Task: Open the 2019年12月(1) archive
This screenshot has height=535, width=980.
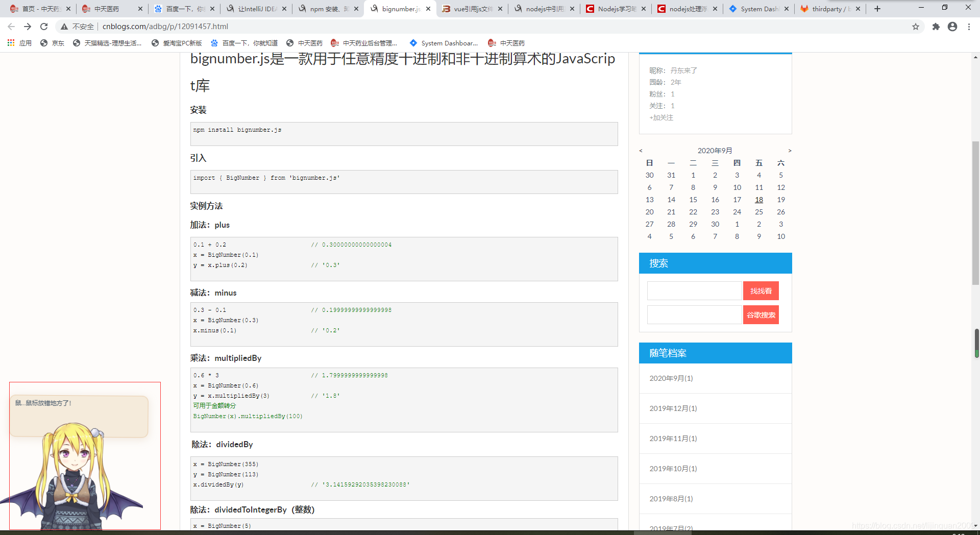Action: click(673, 408)
